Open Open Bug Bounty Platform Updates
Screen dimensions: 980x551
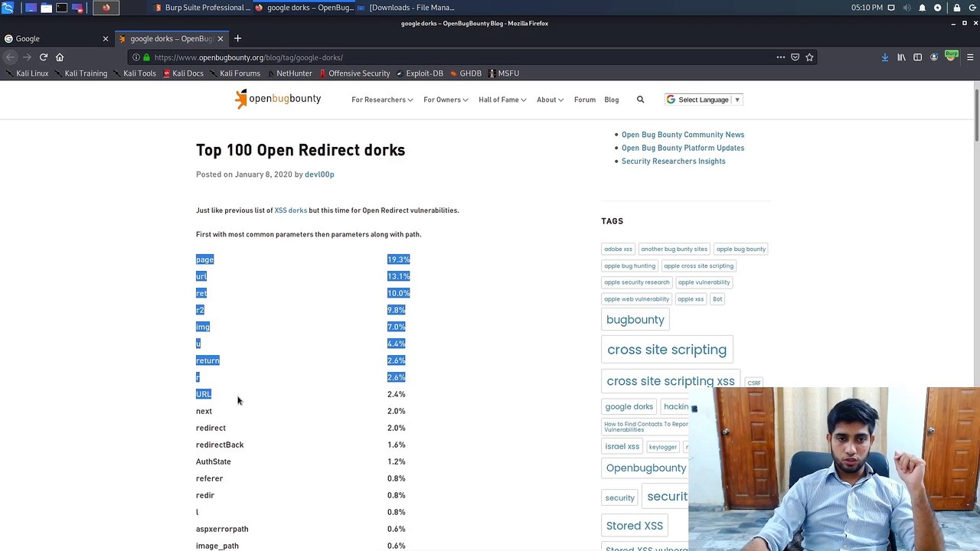[x=683, y=148]
